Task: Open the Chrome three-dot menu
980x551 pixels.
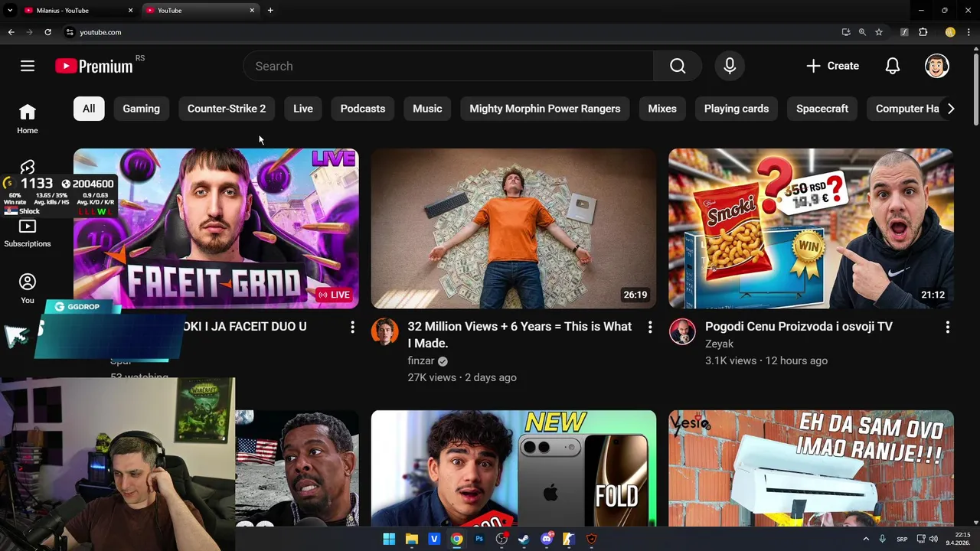Action: (969, 32)
